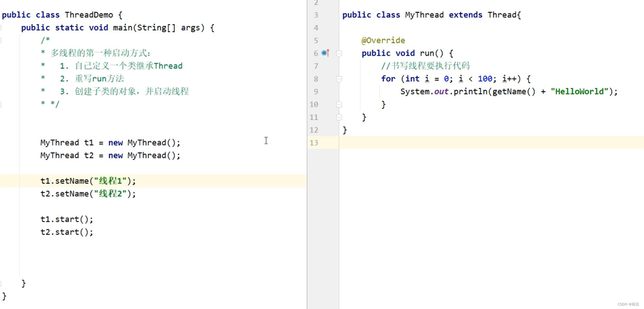Click the ThreadDemo class name
The width and height of the screenshot is (644, 309).
(89, 15)
